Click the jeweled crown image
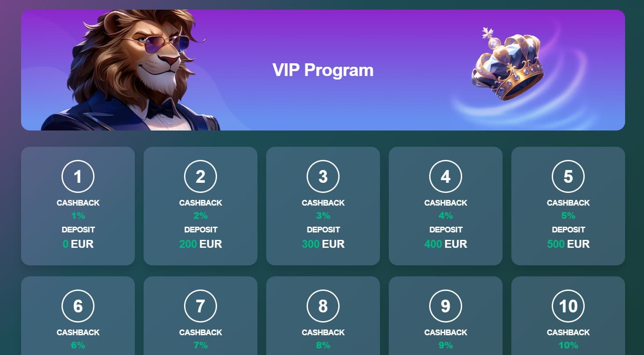The image size is (644, 355). click(x=507, y=64)
